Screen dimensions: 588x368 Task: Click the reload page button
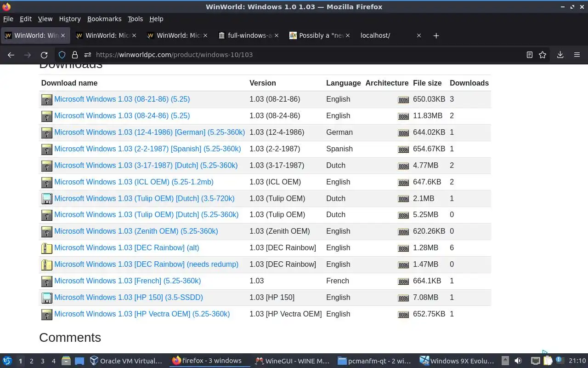[x=44, y=55]
